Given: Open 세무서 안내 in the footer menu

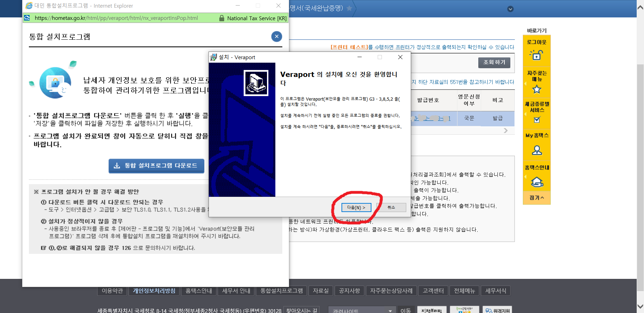Looking at the screenshot, I should pyautogui.click(x=236, y=291).
